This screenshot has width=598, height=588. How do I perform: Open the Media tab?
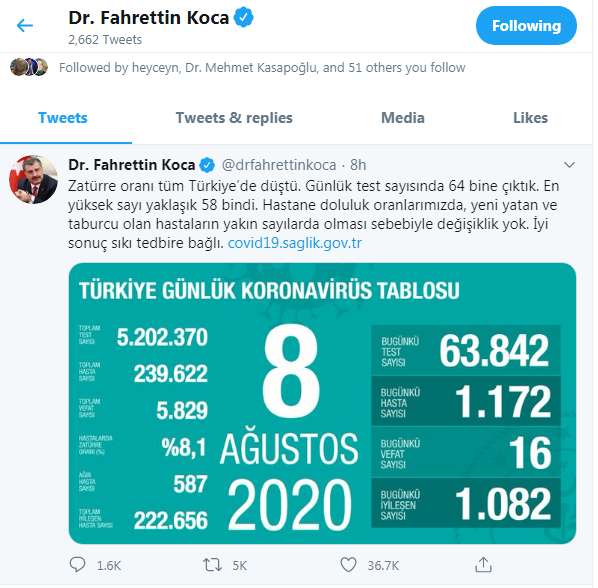403,118
